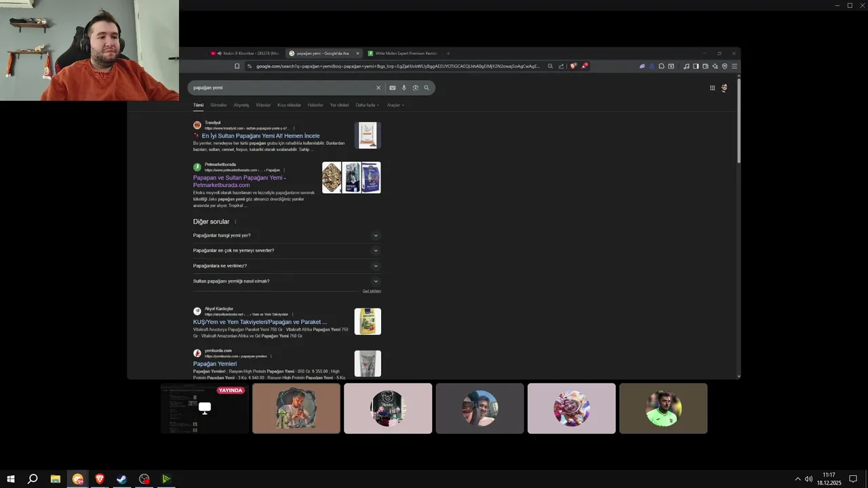868x488 pixels.
Task: Open site settings icon beside the google.com URL
Action: point(249,66)
